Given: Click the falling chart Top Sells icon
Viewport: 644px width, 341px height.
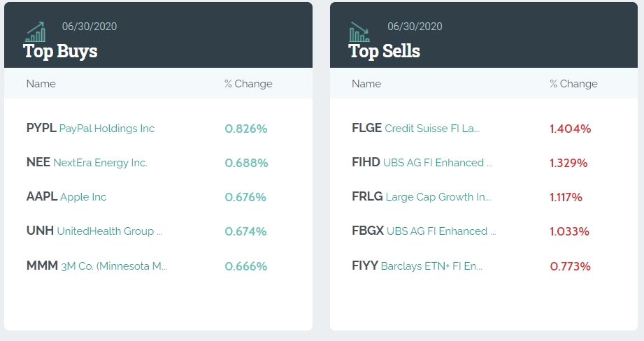Looking at the screenshot, I should click(360, 32).
